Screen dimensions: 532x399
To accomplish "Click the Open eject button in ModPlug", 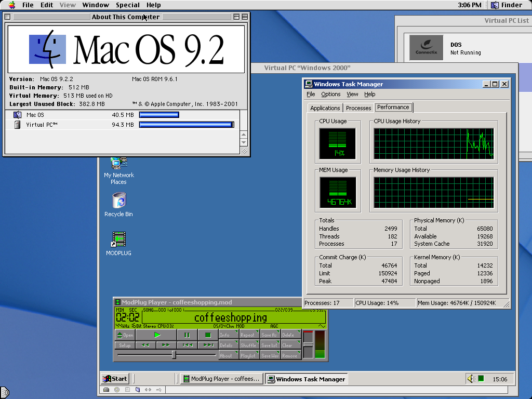I will pos(125,335).
